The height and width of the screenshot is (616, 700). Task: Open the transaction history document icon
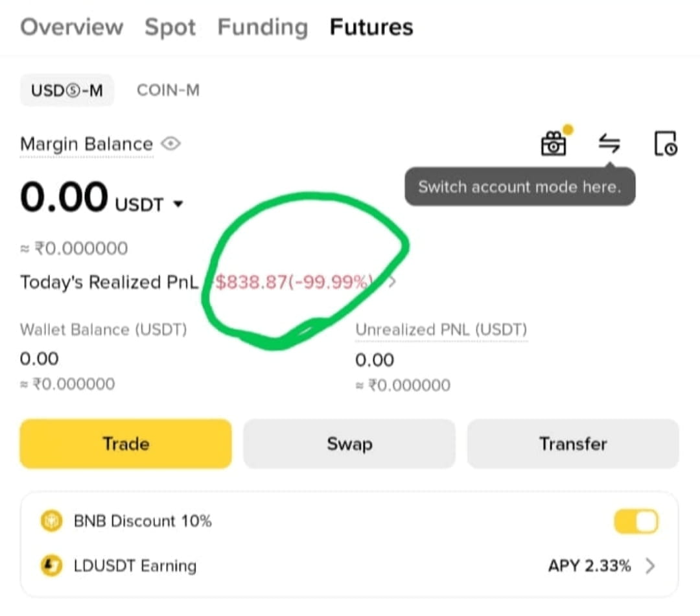(x=666, y=143)
